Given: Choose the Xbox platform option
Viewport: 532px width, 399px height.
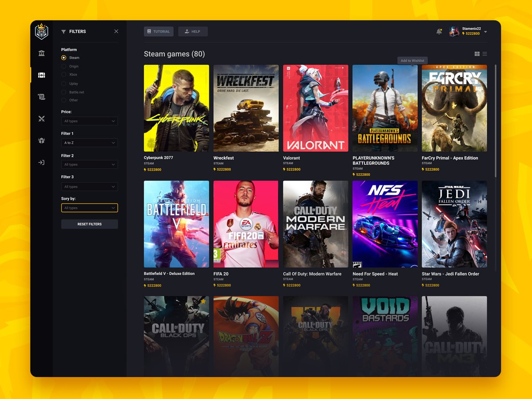Looking at the screenshot, I should (x=63, y=75).
